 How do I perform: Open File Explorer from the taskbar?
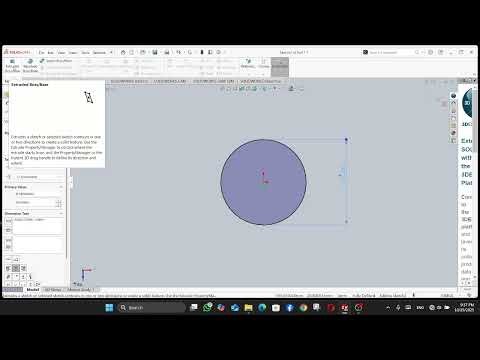pyautogui.click(x=248, y=308)
